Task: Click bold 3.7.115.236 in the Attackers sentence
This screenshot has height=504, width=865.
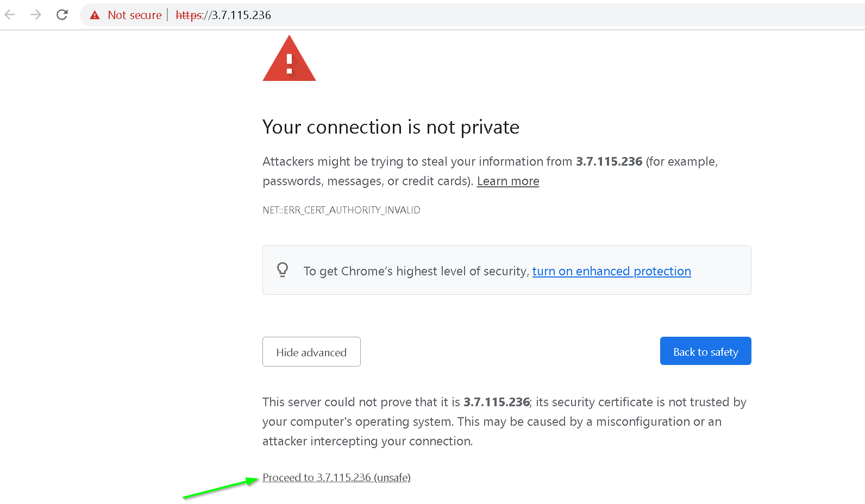Action: pyautogui.click(x=609, y=161)
